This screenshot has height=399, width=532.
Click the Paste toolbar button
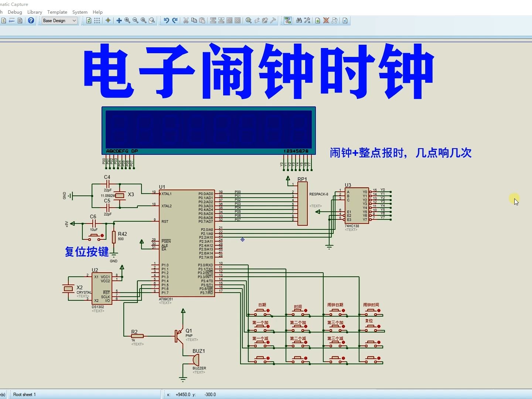click(202, 20)
